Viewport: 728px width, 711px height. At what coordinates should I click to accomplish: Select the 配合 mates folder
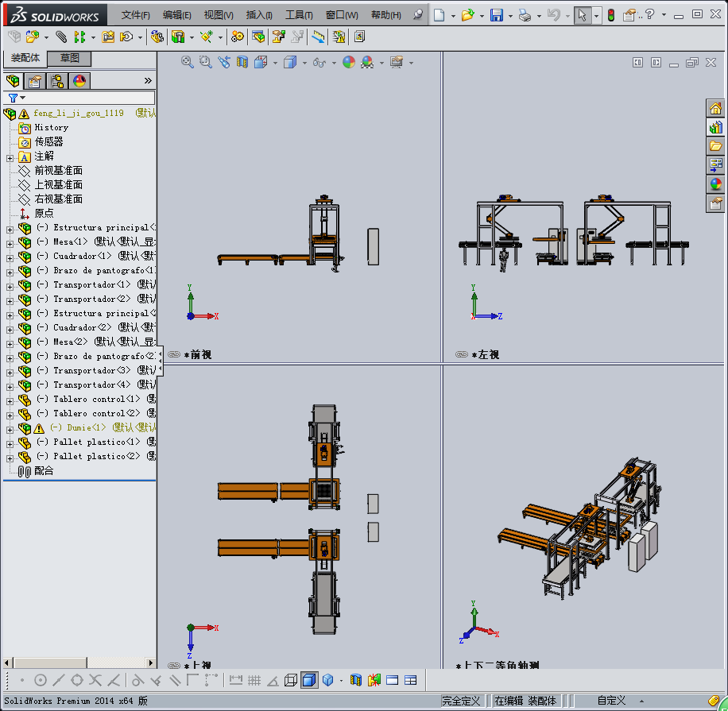pos(44,471)
